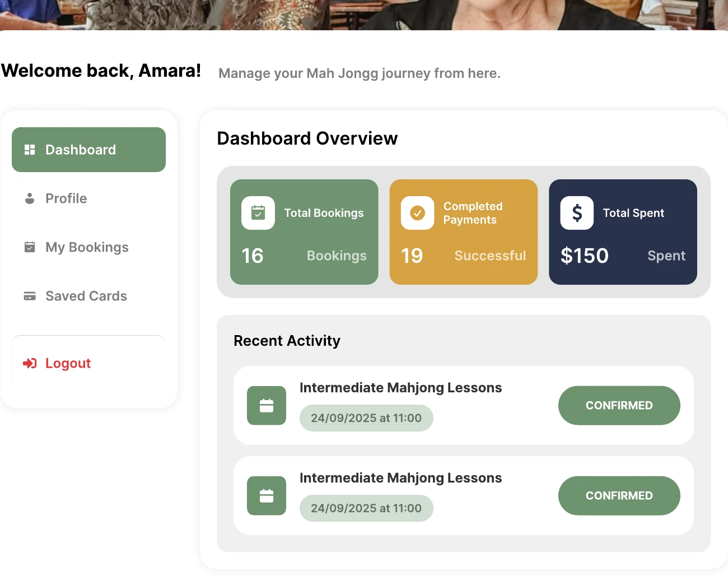Click CONFIRMED badge of second activity
The image size is (728, 580).
pos(619,496)
